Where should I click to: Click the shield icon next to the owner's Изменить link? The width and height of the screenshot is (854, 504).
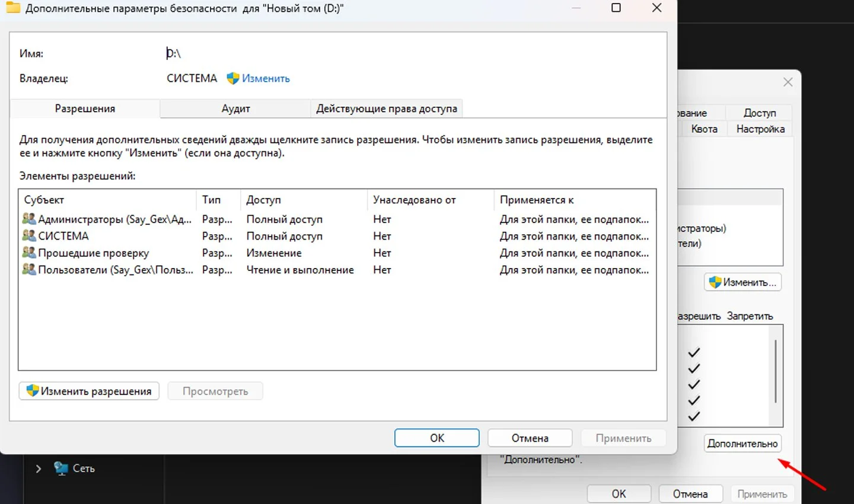[x=232, y=78]
